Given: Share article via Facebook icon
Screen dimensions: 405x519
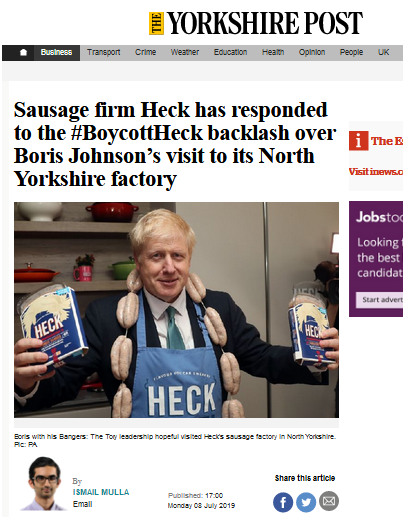Looking at the screenshot, I should click(283, 502).
